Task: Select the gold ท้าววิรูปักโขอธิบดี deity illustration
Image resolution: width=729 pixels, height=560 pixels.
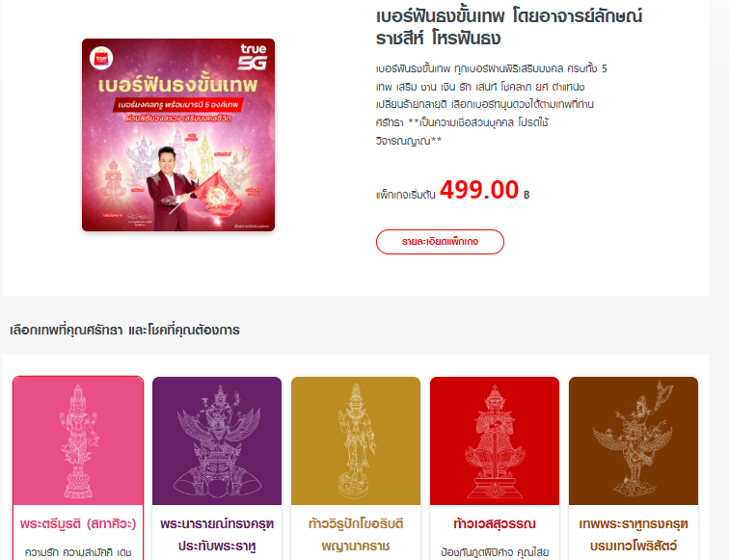Action: tap(356, 440)
